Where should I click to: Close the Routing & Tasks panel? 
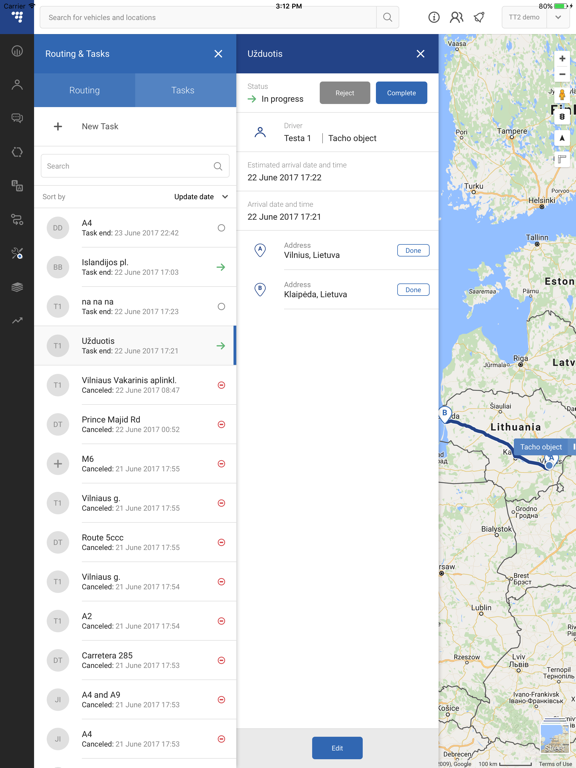point(218,54)
